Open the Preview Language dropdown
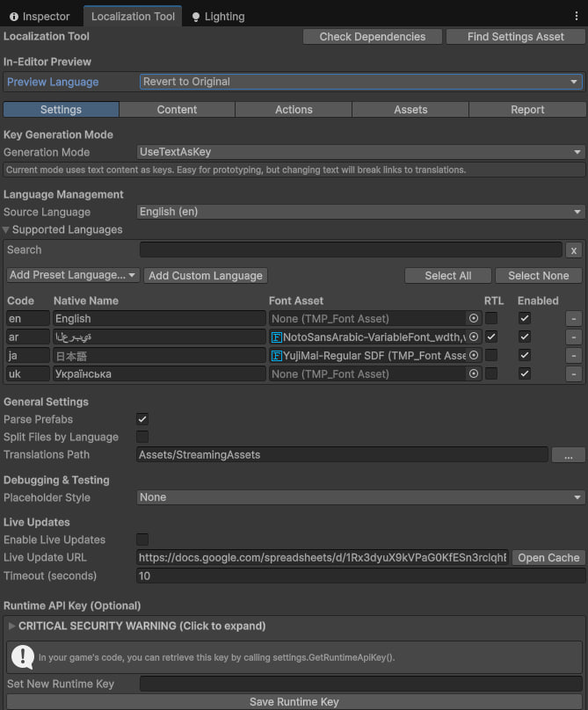 [x=360, y=81]
